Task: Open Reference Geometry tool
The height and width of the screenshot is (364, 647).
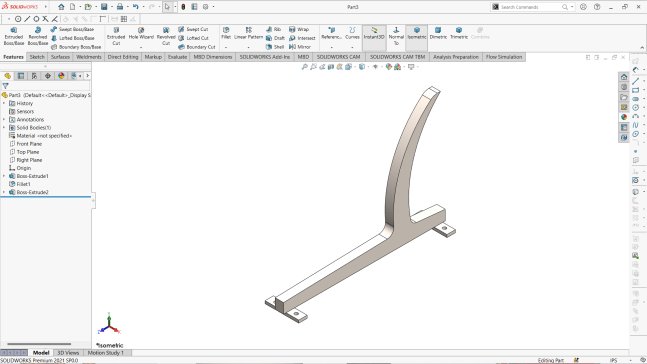Action: point(331,33)
